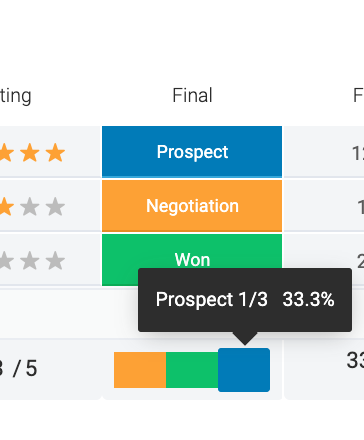
Task: Click second-to-last orange star in Prospect row
Action: (30, 152)
